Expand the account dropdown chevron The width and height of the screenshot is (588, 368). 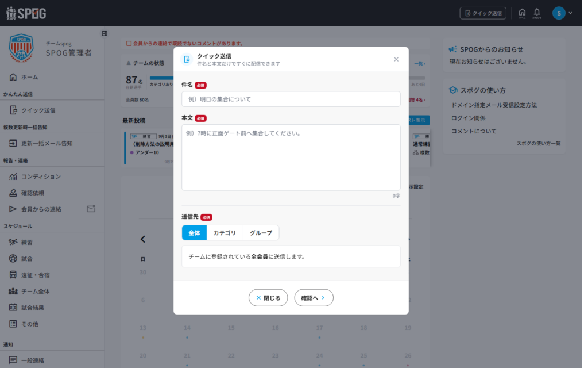pyautogui.click(x=570, y=13)
